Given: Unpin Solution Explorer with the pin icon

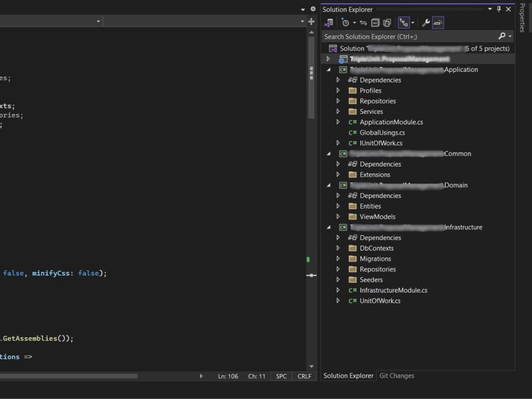Looking at the screenshot, I should tap(499, 9).
